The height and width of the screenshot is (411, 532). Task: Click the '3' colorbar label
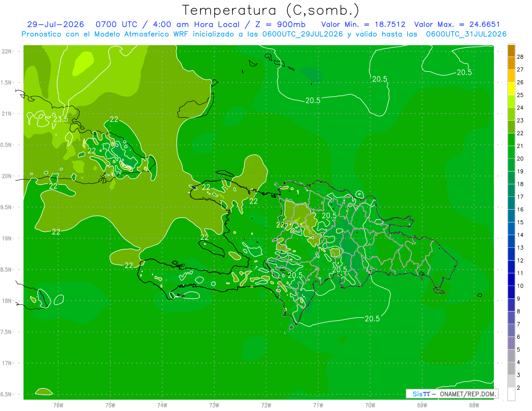pos(519,375)
